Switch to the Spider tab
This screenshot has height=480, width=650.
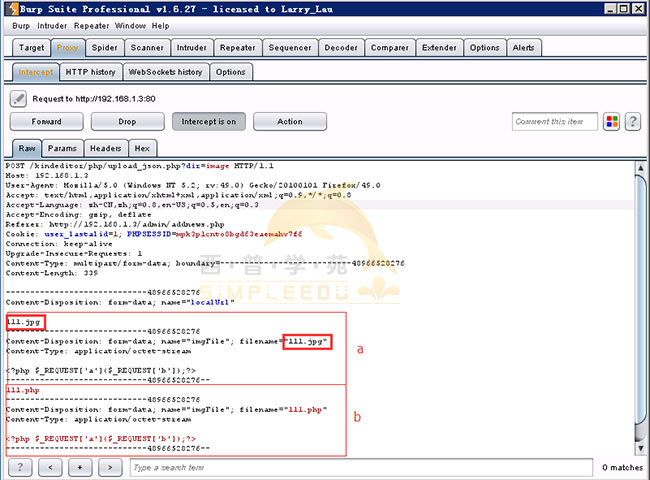104,48
